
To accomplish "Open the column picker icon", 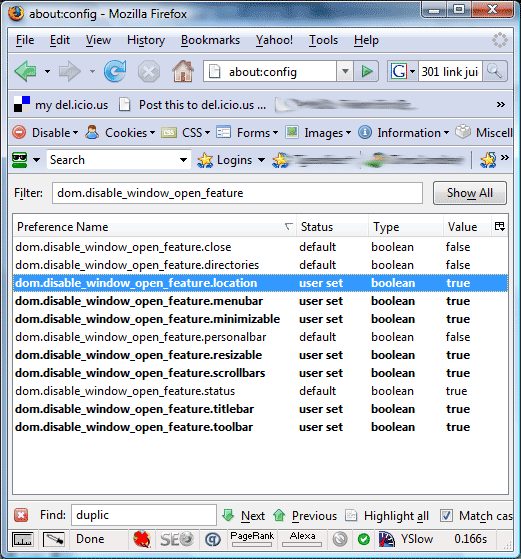I will (x=500, y=226).
